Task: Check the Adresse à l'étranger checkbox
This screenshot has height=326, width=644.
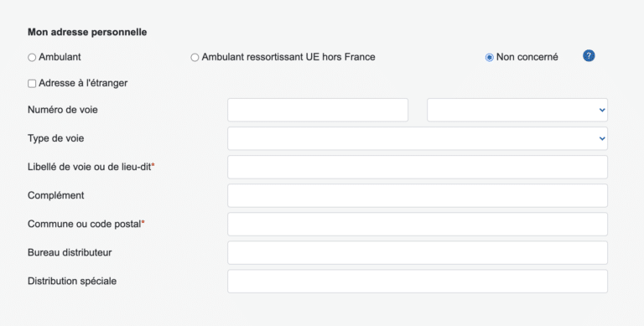Action: click(32, 83)
